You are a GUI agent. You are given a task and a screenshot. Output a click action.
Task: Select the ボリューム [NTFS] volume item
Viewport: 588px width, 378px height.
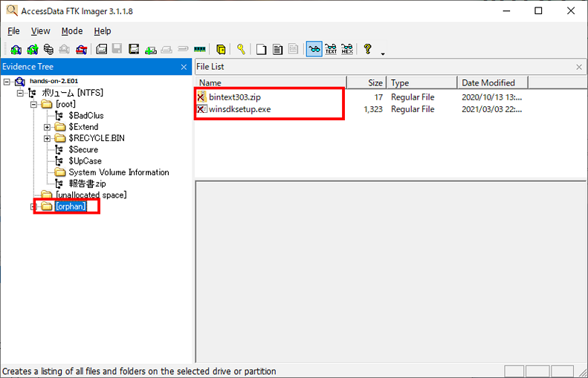click(72, 93)
